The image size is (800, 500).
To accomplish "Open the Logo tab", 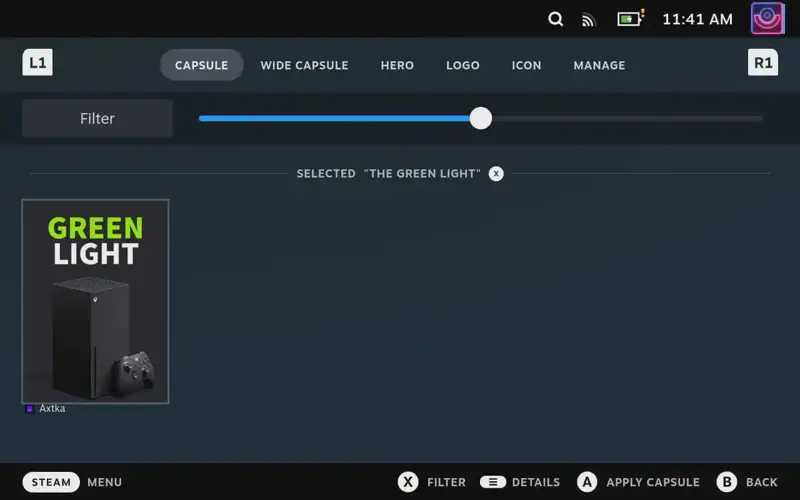I will (x=463, y=65).
